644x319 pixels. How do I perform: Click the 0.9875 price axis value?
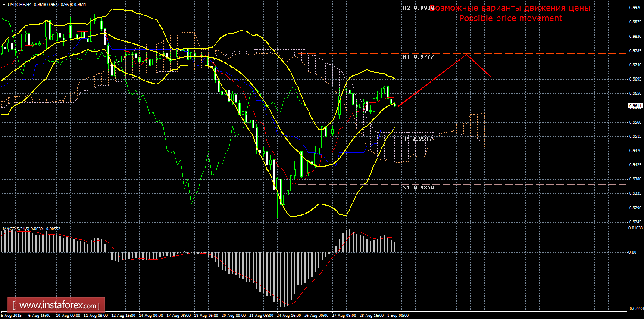pyautogui.click(x=635, y=22)
